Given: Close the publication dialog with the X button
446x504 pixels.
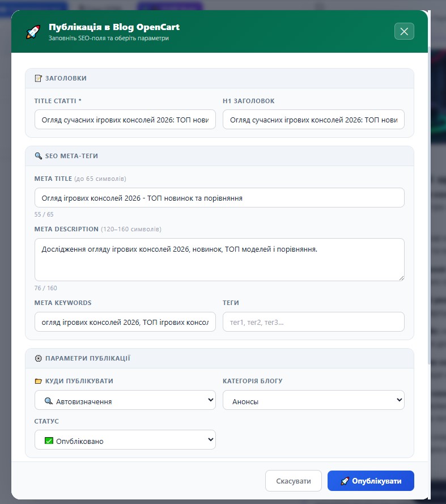Looking at the screenshot, I should tap(404, 31).
